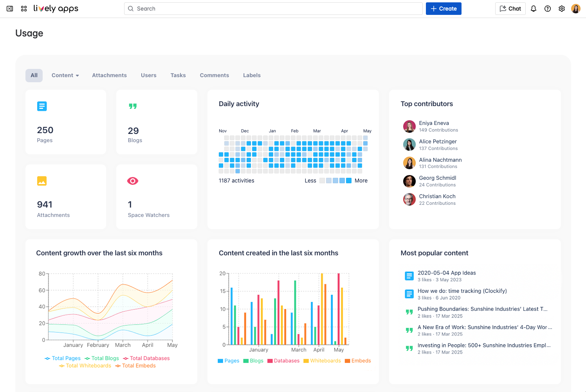Screen dimensions: 586x392
Task: Click More in the Daily activity legend
Action: click(x=361, y=181)
